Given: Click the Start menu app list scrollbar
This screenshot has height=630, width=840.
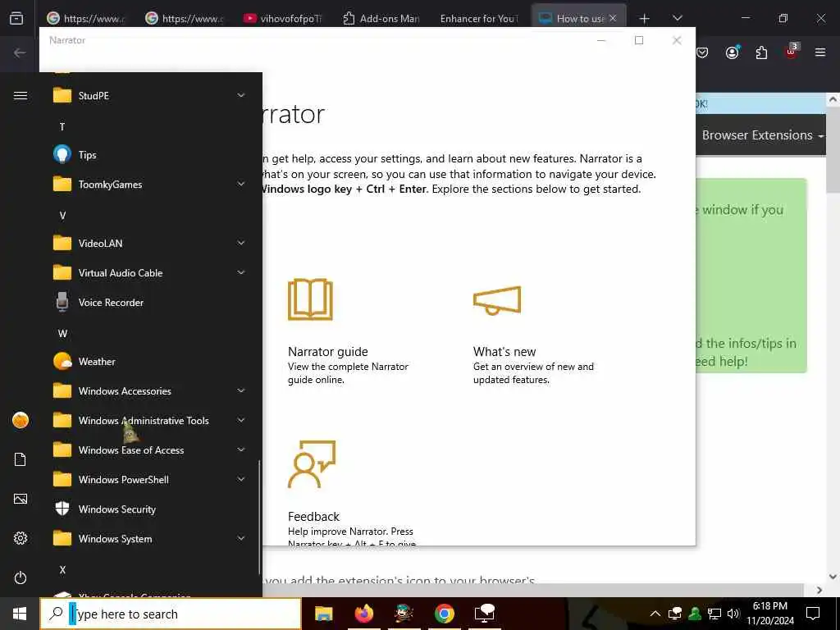Looking at the screenshot, I should click(x=259, y=517).
